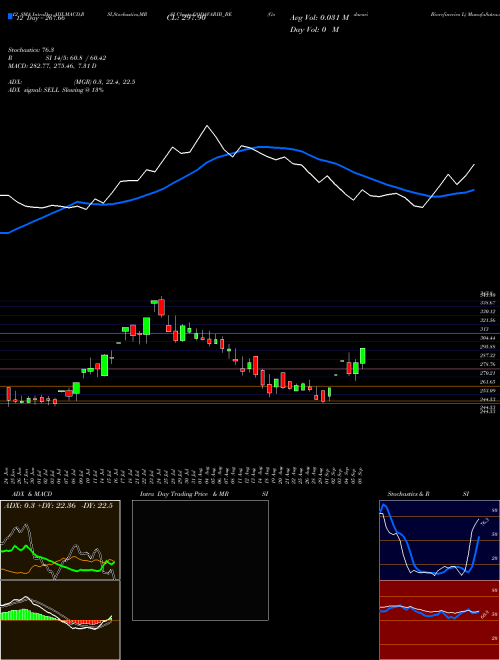Click the 'ADX: 0.3 +DY: 22.36 -DY: 22.5' header
Viewport: 500px width, 660px height.
59,506
